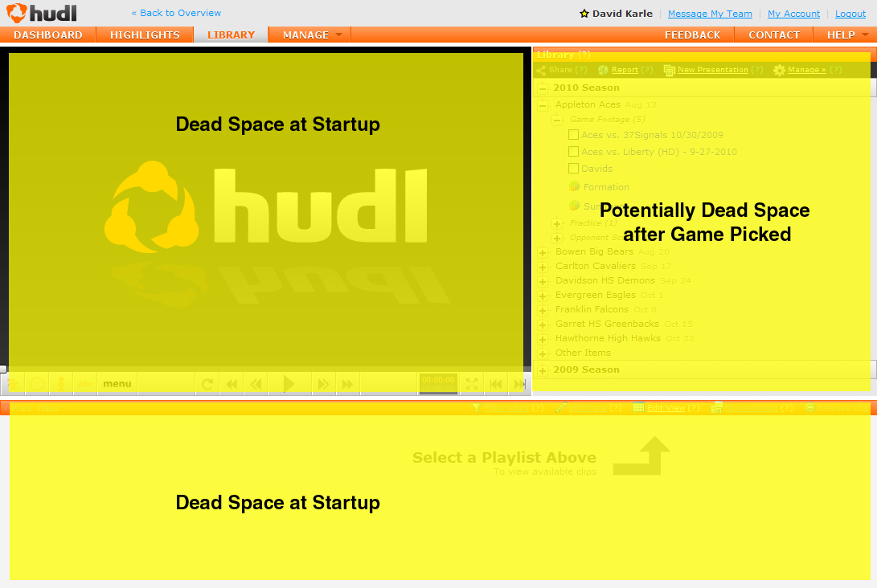Click the Edit Data pencil icon
Screen dimensions: 877x588
[561, 408]
